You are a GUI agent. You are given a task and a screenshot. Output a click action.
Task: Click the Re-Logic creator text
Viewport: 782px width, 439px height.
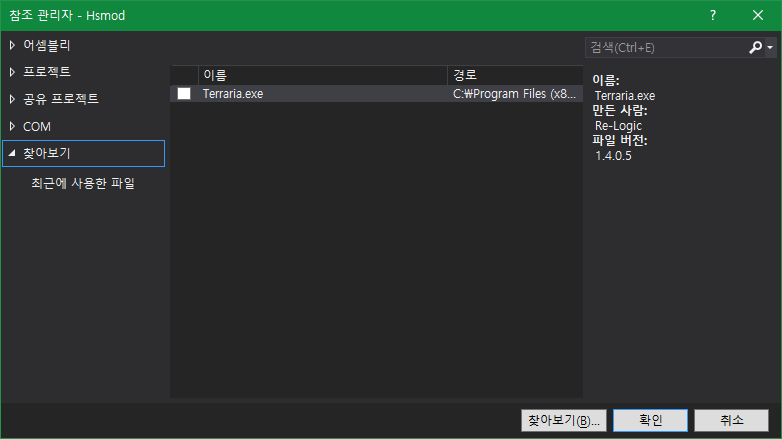(x=618, y=126)
